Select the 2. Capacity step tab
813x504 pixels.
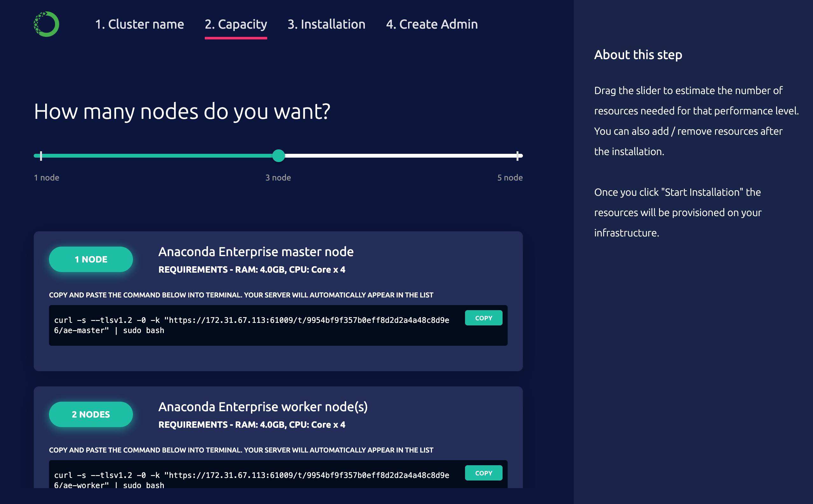pyautogui.click(x=236, y=24)
